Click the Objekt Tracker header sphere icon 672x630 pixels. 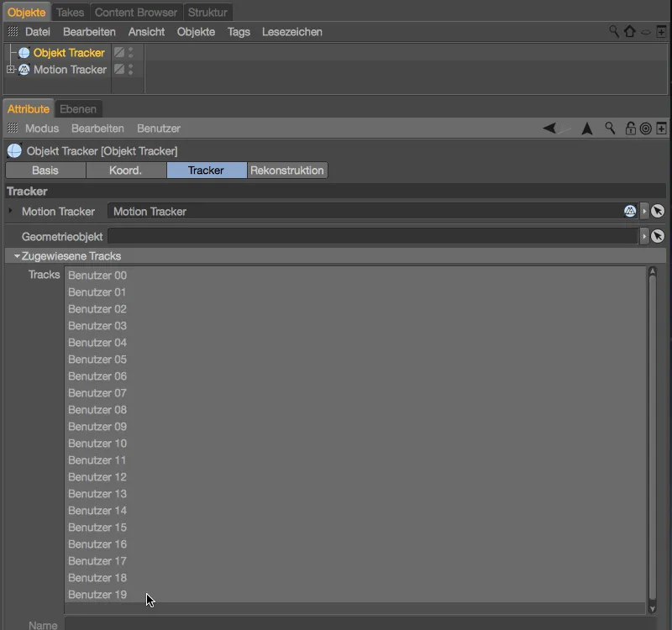[14, 151]
